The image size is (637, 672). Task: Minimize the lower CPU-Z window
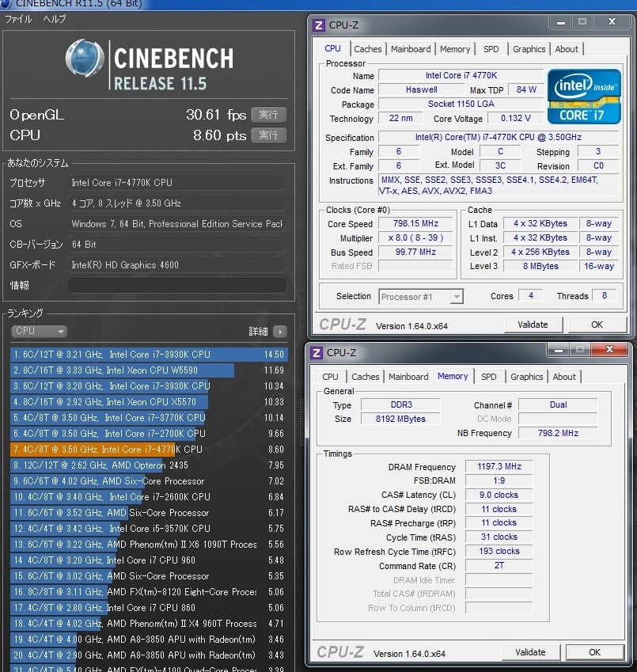558,350
